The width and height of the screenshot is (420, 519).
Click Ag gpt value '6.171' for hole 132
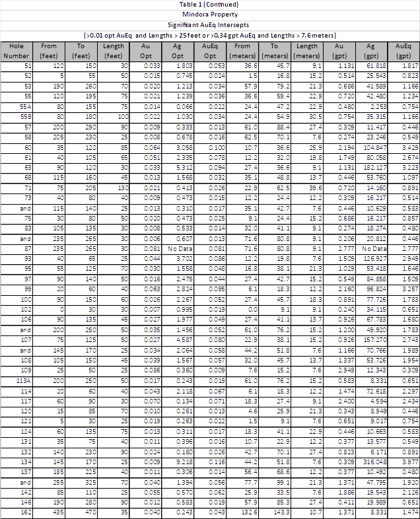pyautogui.click(x=378, y=452)
